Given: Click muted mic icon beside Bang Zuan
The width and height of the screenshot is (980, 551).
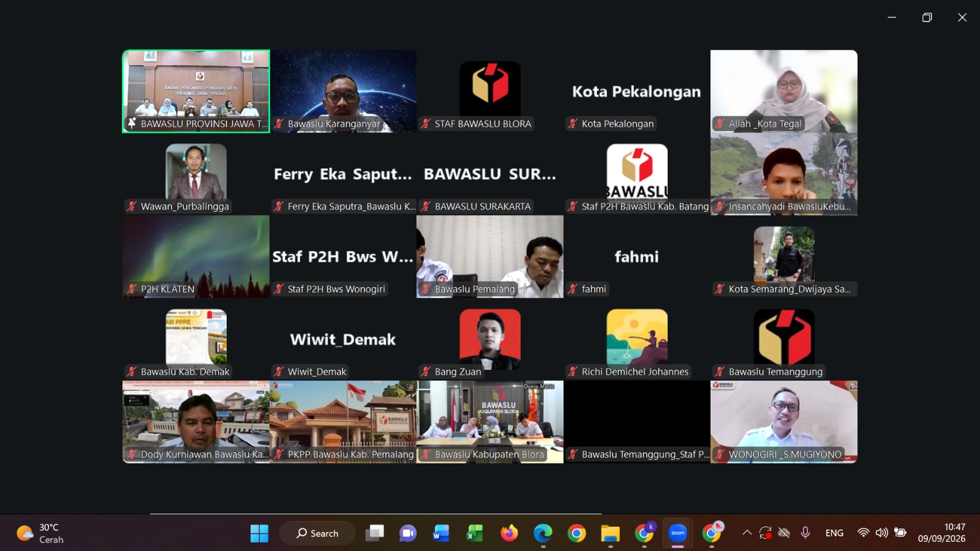Looking at the screenshot, I should point(426,372).
